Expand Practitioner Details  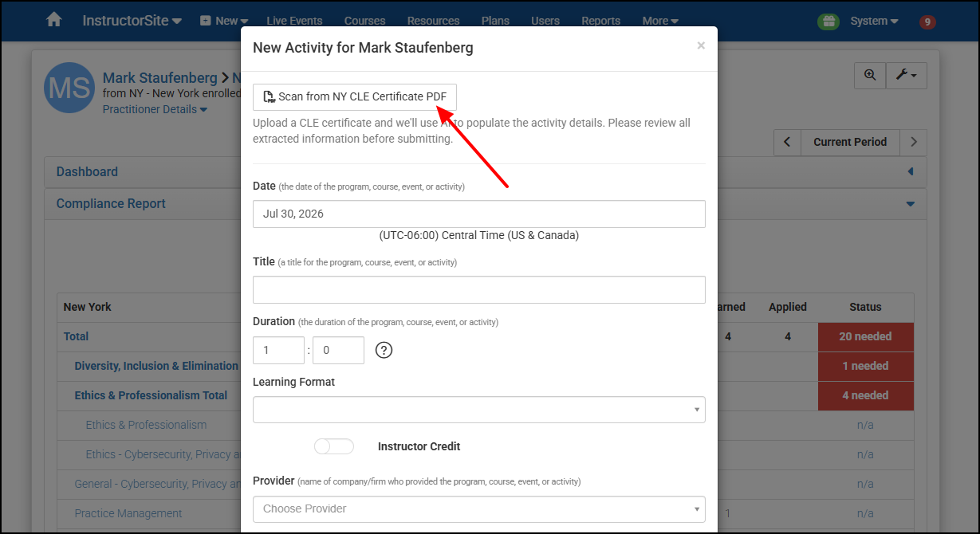[x=155, y=109]
